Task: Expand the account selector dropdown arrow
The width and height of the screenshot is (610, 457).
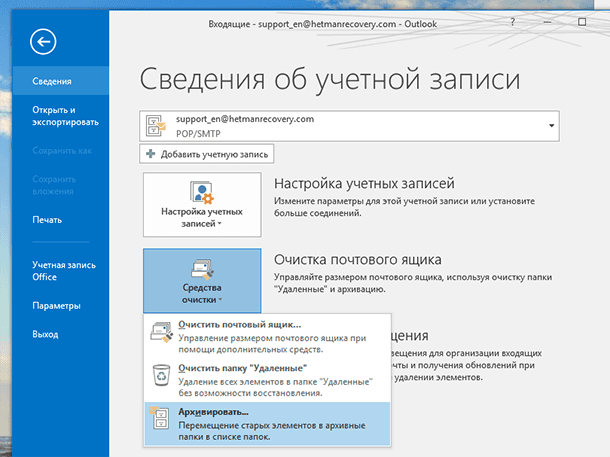Action: click(x=551, y=126)
